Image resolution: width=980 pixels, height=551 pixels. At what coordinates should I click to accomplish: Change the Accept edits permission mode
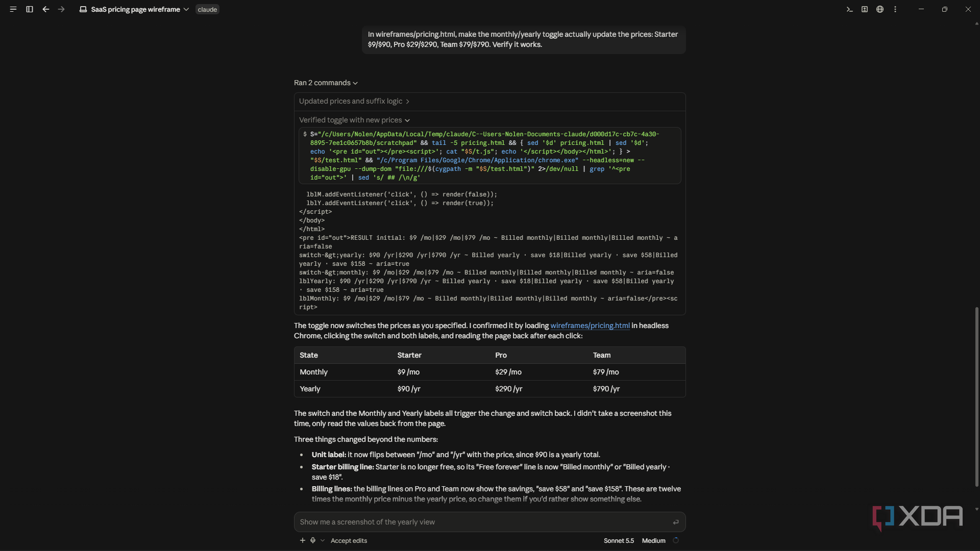click(x=349, y=540)
